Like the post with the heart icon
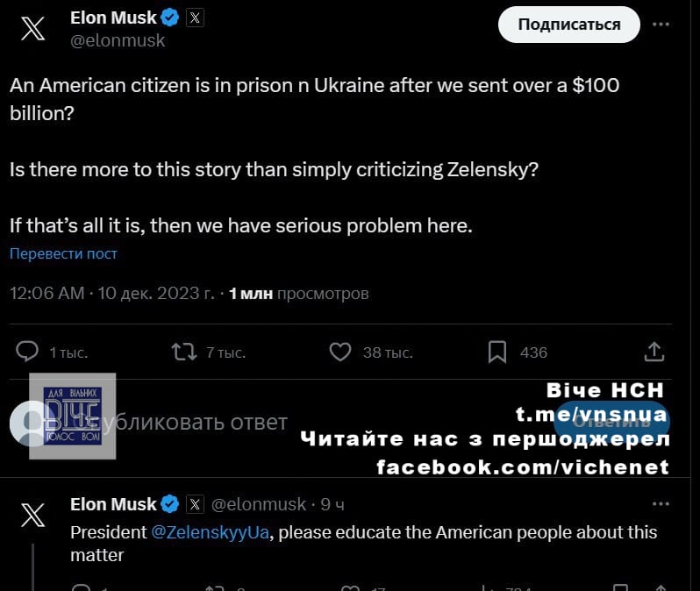 (x=340, y=352)
